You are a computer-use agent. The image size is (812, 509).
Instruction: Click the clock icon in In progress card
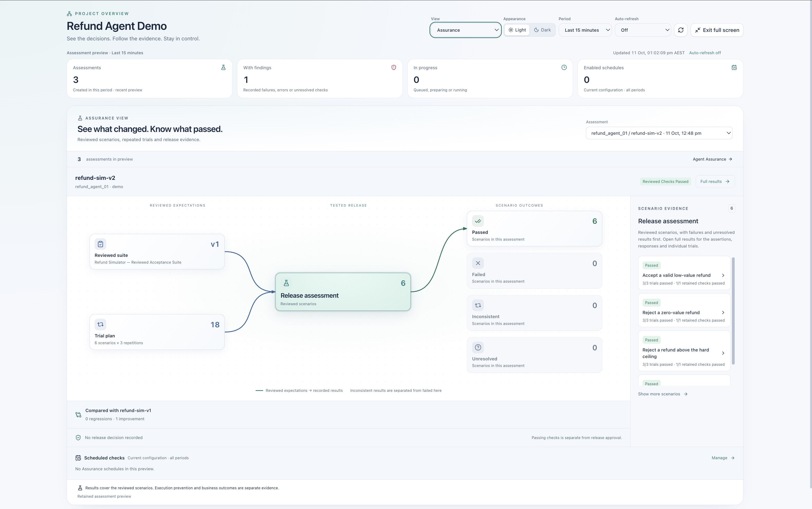(564, 68)
